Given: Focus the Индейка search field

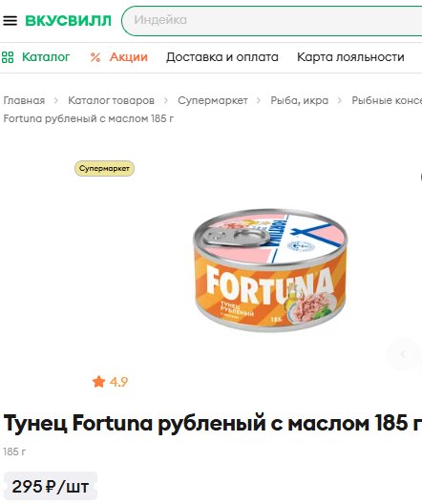Looking at the screenshot, I should (272, 21).
